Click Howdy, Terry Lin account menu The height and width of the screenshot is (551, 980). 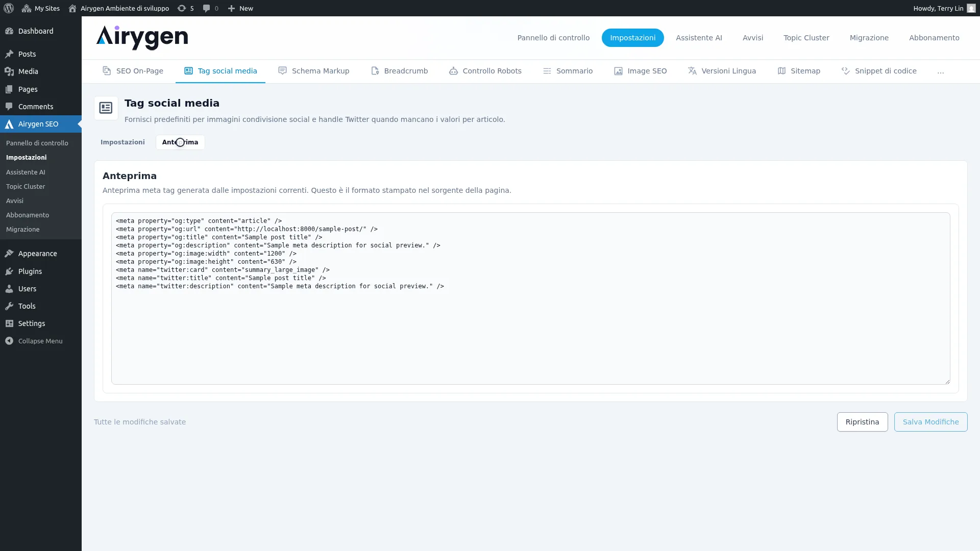click(944, 8)
